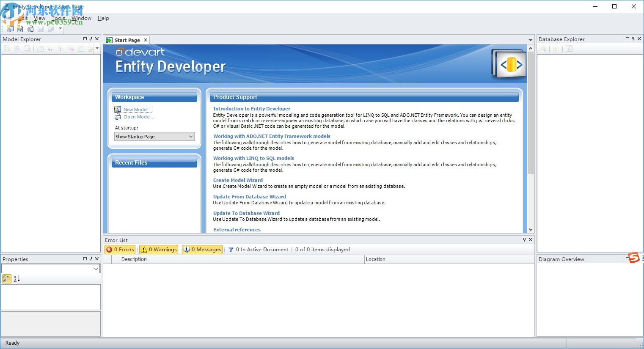Open the Properties panel selection dropdown
This screenshot has height=349, width=644.
tap(97, 269)
